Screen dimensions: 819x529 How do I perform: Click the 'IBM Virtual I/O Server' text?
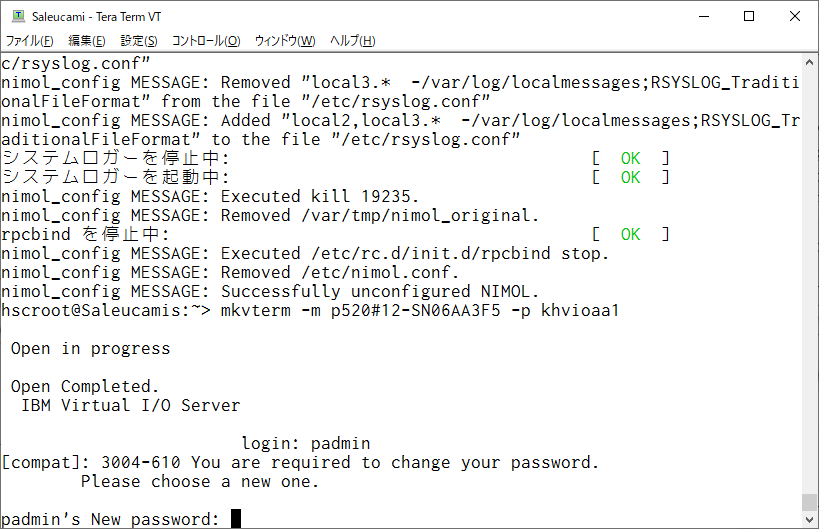pyautogui.click(x=131, y=405)
